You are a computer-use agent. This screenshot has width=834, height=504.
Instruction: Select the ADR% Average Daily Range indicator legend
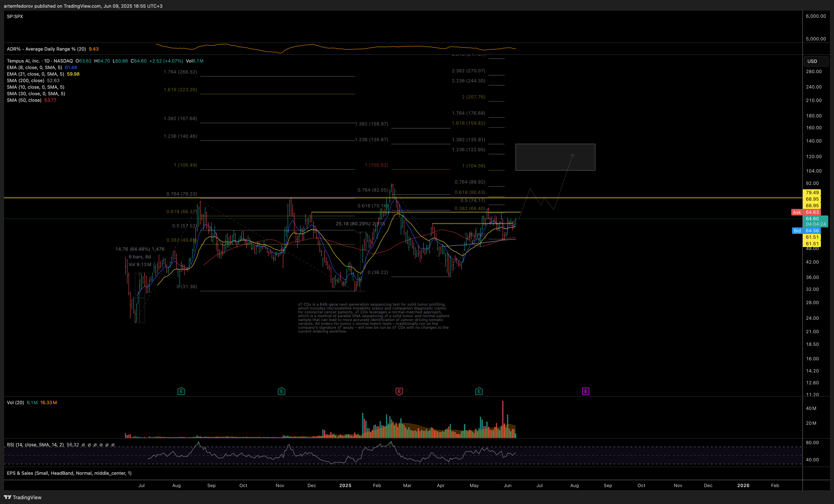pyautogui.click(x=53, y=49)
